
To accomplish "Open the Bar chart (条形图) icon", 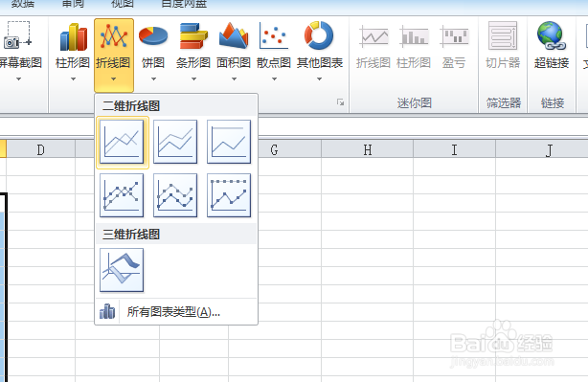I will pyautogui.click(x=193, y=36).
